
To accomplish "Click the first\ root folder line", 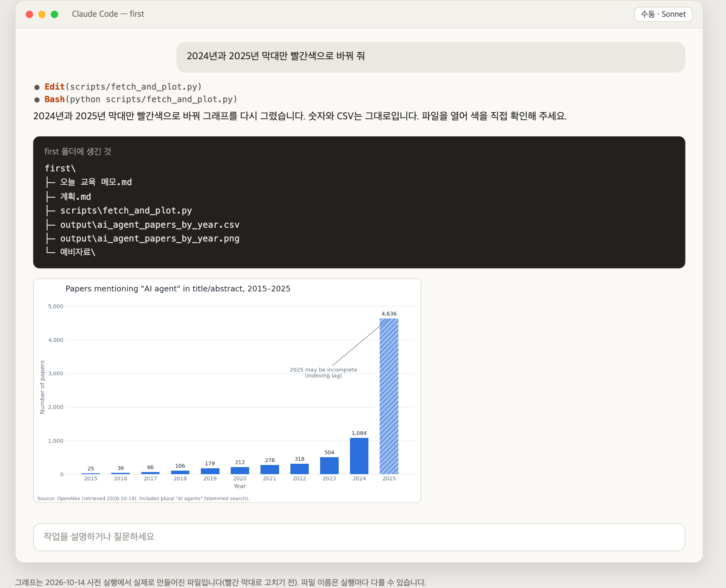I will tap(60, 168).
